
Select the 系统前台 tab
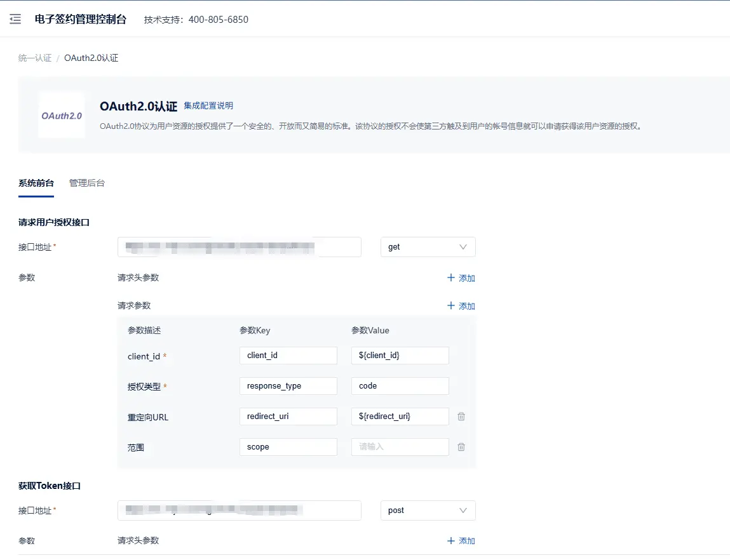pos(36,183)
